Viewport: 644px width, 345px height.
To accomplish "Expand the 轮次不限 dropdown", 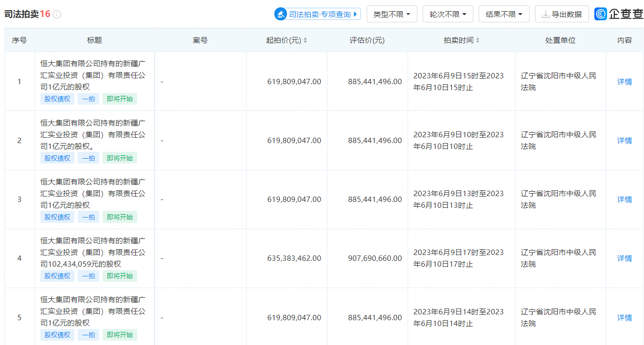I will pos(447,14).
